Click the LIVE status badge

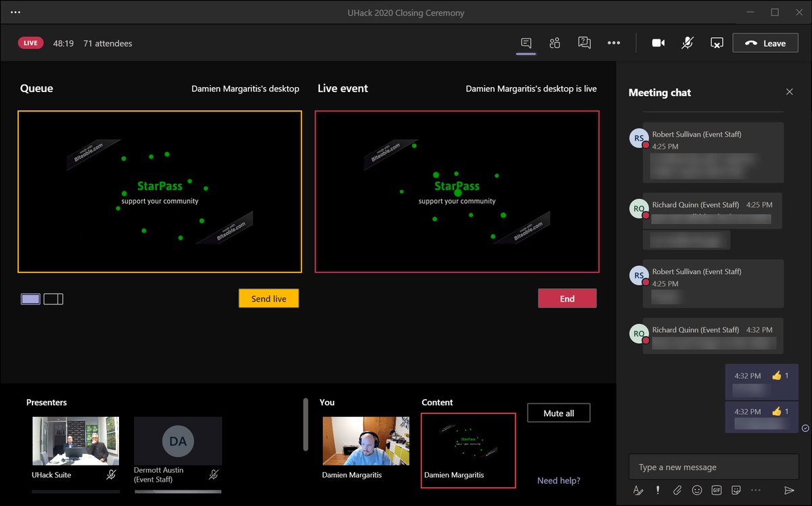tap(30, 43)
